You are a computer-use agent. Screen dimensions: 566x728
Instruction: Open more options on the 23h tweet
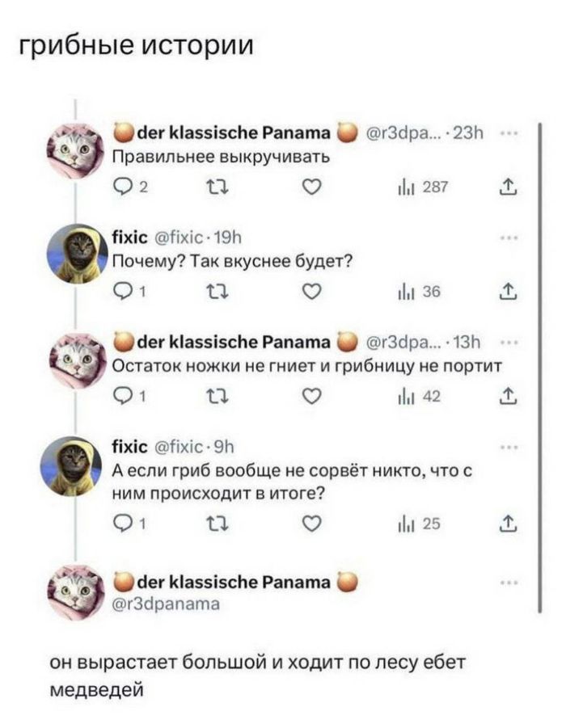(x=508, y=133)
